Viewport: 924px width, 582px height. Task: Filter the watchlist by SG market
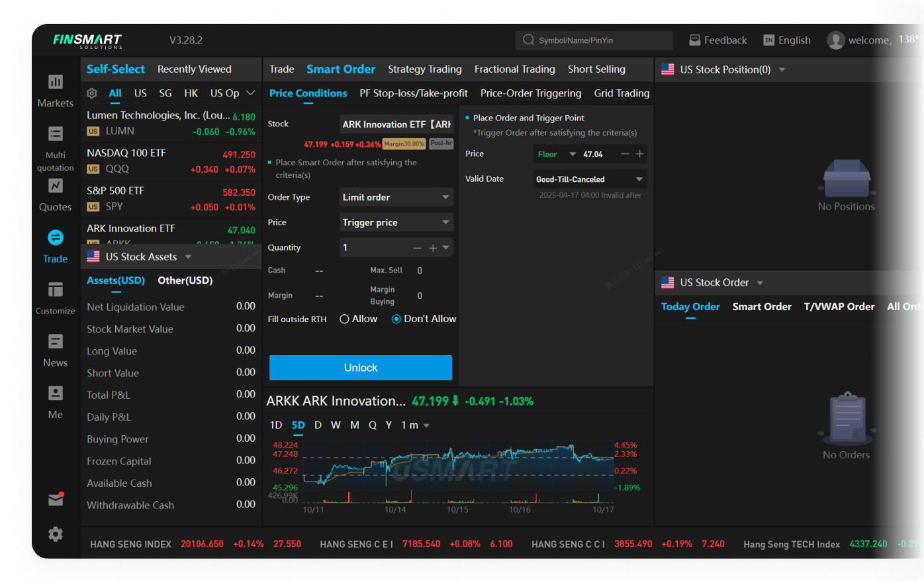pos(165,93)
